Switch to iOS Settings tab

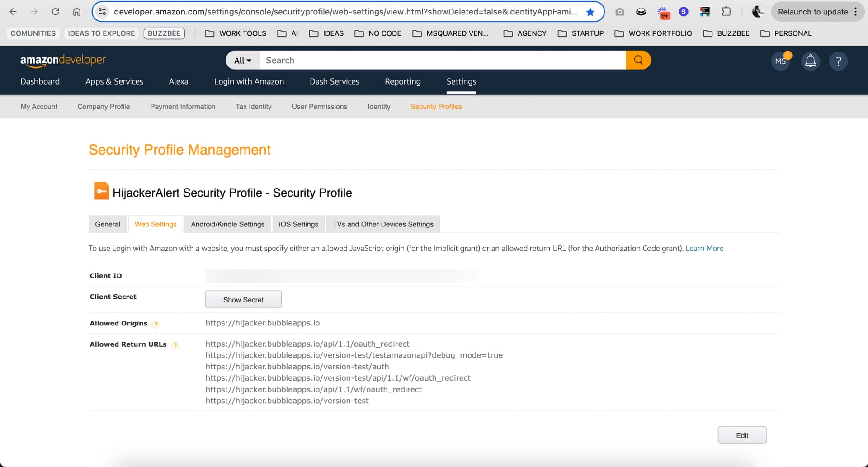(x=298, y=224)
